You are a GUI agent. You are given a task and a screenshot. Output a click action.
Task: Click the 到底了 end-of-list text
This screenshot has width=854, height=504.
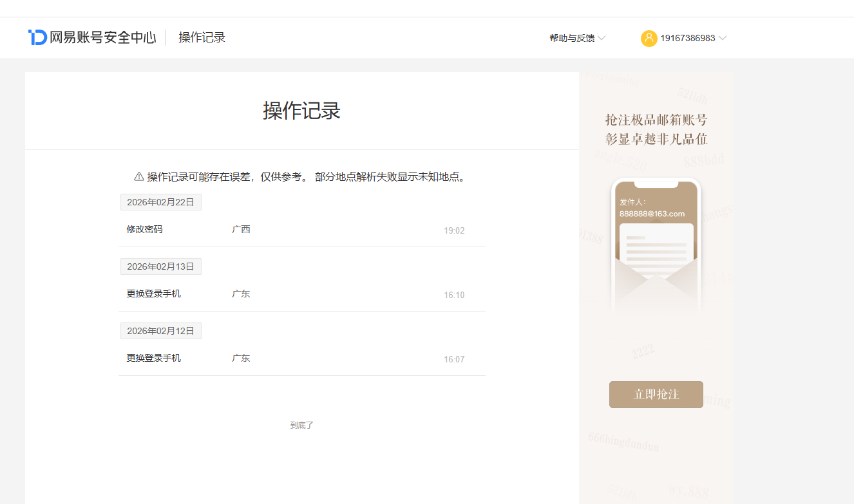click(x=301, y=425)
